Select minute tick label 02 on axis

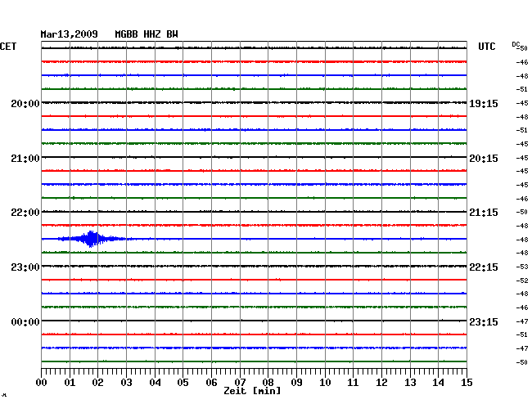[97, 382]
